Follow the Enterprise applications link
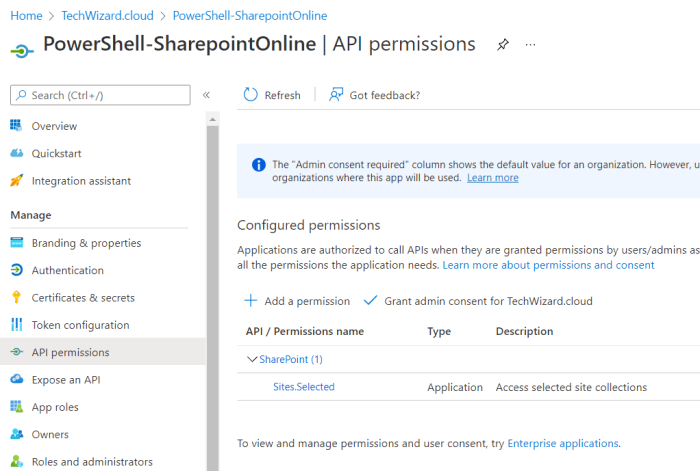Image resolution: width=700 pixels, height=471 pixels. coord(563,443)
